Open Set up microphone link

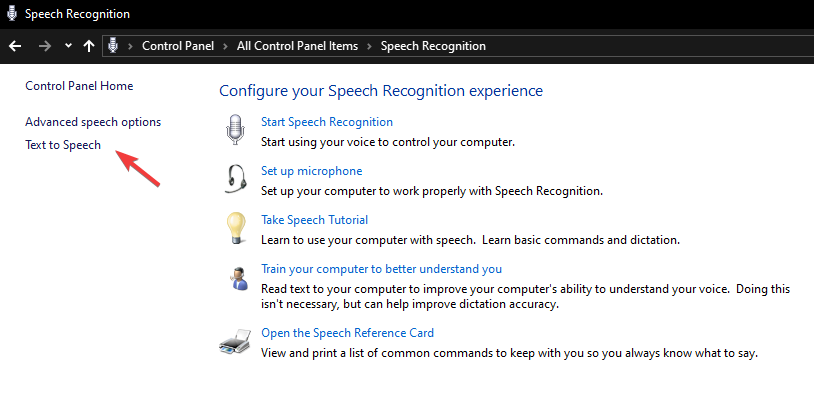pyautogui.click(x=311, y=171)
